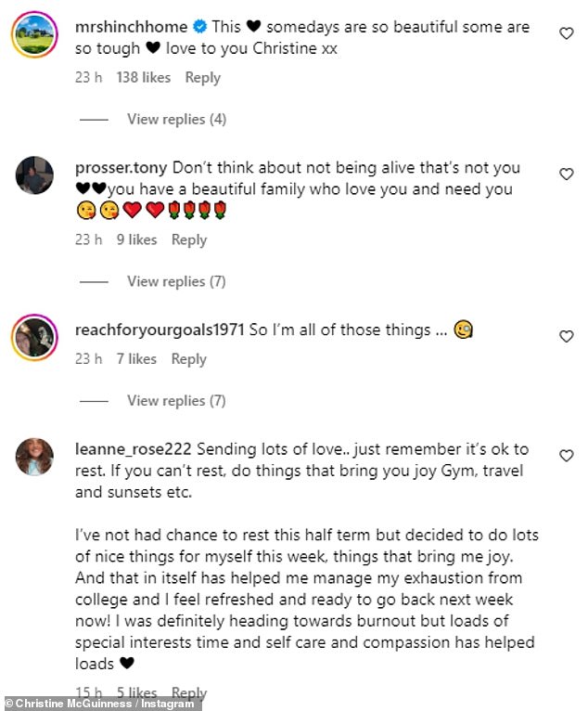Show View replies (7) under reachforyourgoals1971
The height and width of the screenshot is (711, 588).
(x=176, y=401)
